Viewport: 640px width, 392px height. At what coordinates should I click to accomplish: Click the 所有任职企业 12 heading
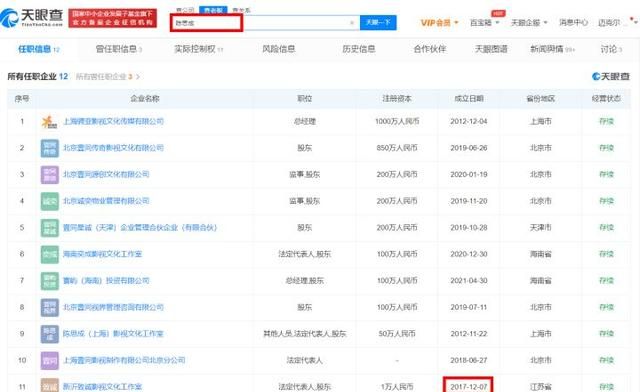[38, 76]
